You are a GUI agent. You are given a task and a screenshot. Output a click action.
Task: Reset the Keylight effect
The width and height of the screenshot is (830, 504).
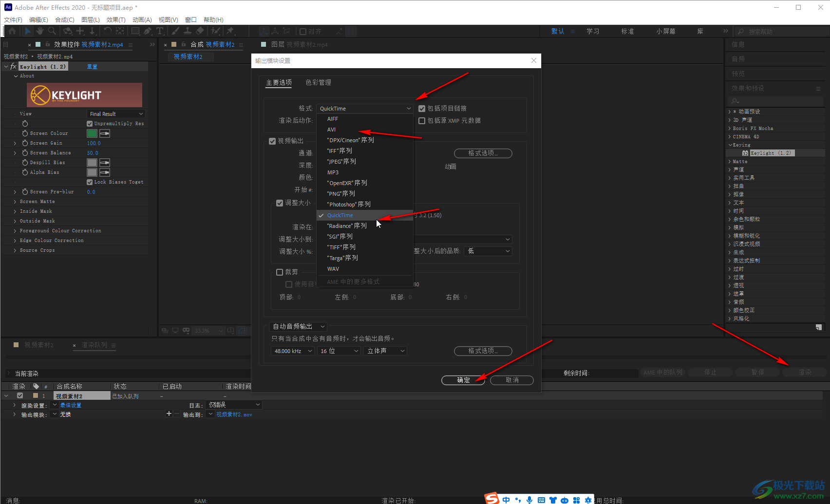92,67
